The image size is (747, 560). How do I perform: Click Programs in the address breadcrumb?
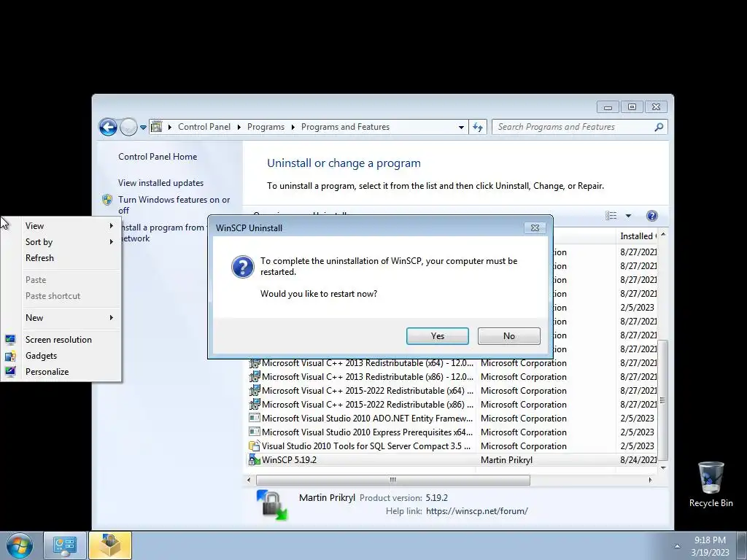point(266,127)
